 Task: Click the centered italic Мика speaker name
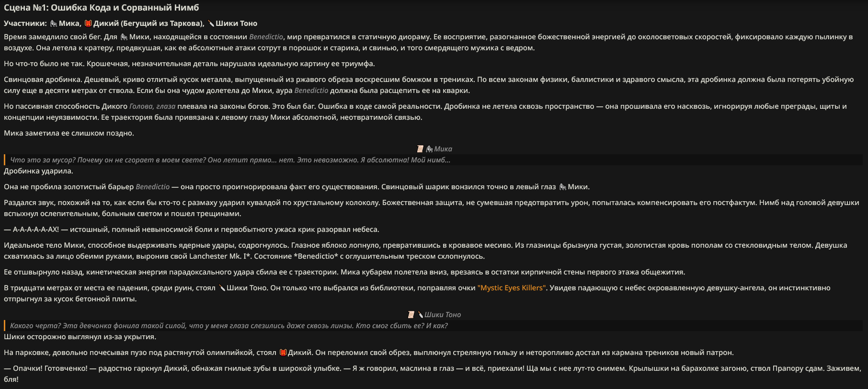(x=443, y=149)
